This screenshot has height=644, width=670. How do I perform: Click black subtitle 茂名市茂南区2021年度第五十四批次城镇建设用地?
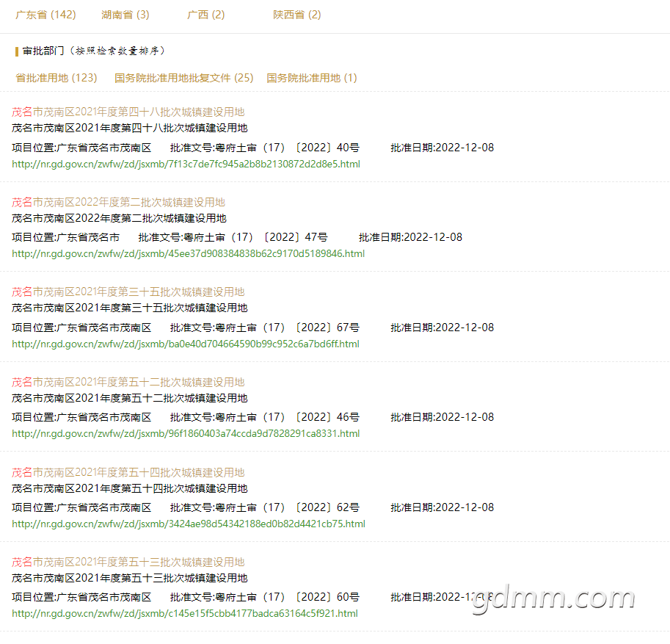[x=129, y=488]
